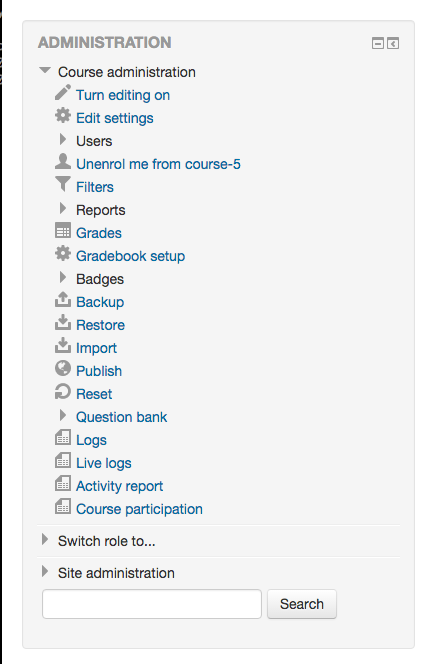Click the gear icon beside Edit settings
Image resolution: width=433 pixels, height=664 pixels.
tap(63, 116)
